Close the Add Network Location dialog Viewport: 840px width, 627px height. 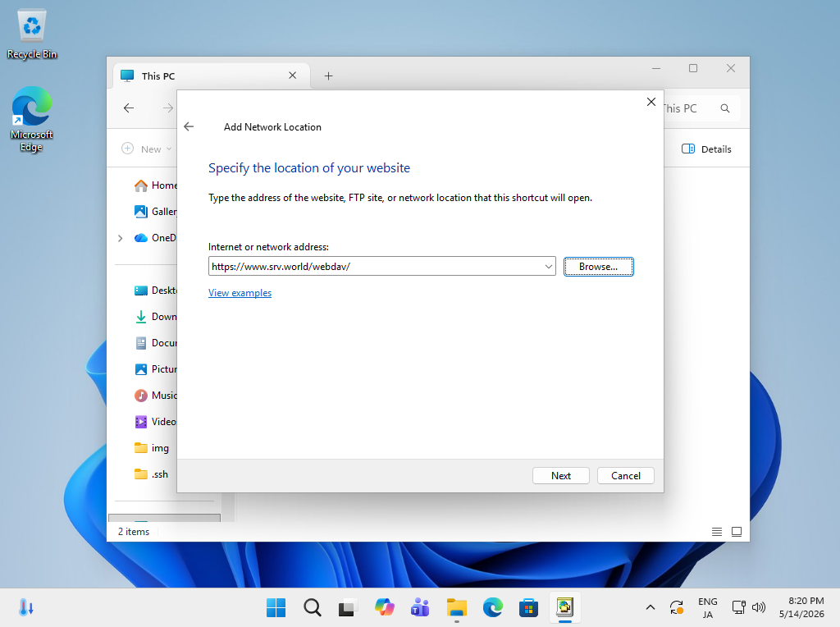click(651, 102)
